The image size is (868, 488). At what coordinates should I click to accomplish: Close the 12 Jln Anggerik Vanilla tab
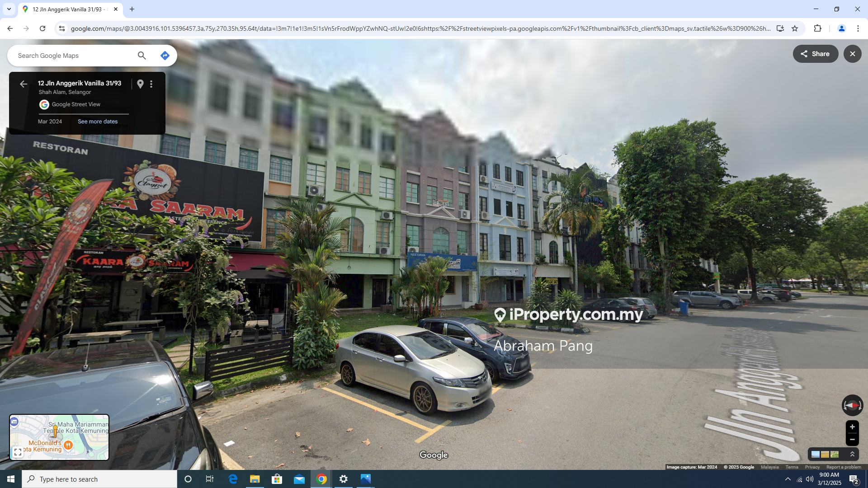tap(116, 9)
